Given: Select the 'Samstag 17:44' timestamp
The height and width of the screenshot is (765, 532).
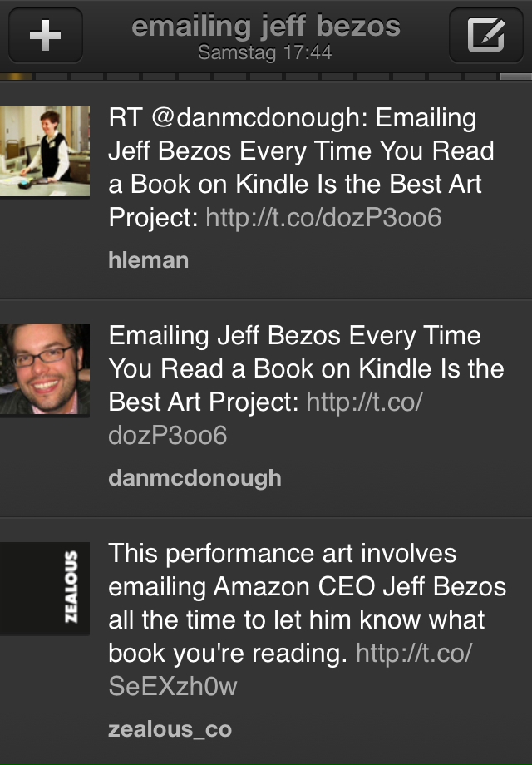Looking at the screenshot, I should pyautogui.click(x=265, y=52).
